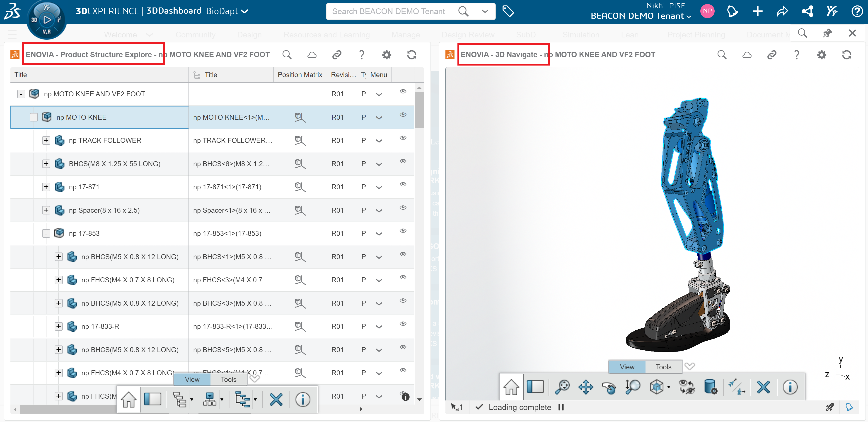
Task: Click the Share arrow icon in top bar
Action: pyautogui.click(x=782, y=12)
